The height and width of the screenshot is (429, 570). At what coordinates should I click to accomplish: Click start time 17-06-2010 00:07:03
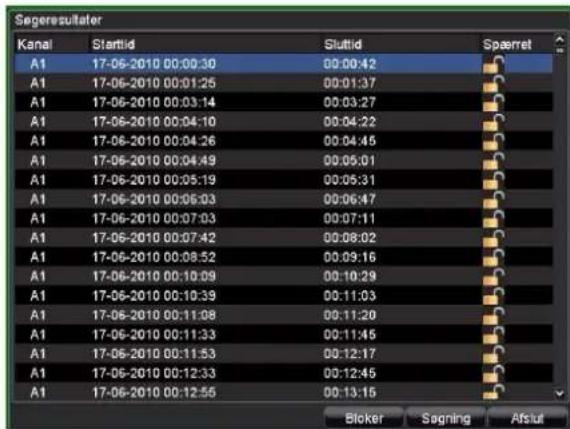154,218
